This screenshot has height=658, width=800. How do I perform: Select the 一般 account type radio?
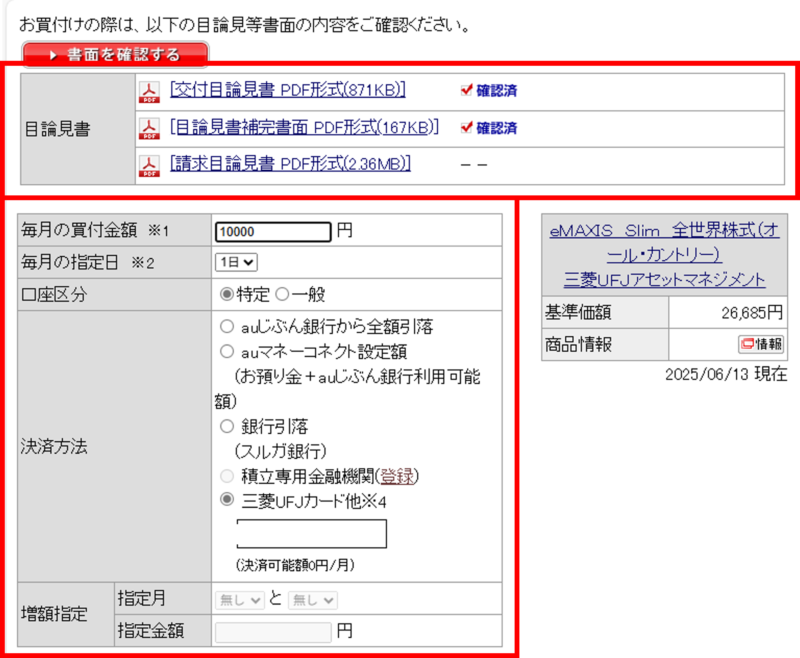point(282,294)
